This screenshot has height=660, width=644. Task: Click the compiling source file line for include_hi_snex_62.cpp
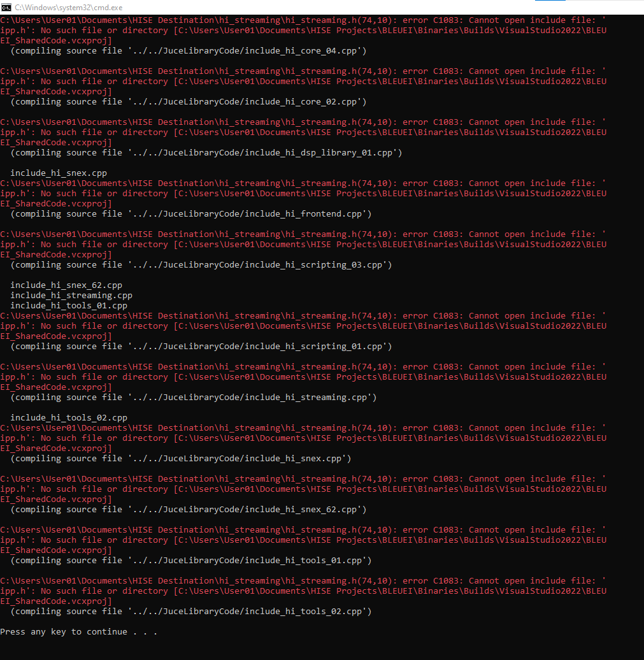[189, 509]
